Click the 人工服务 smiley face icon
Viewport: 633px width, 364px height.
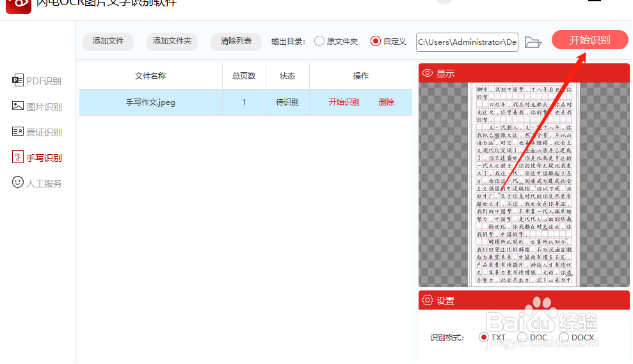(18, 182)
